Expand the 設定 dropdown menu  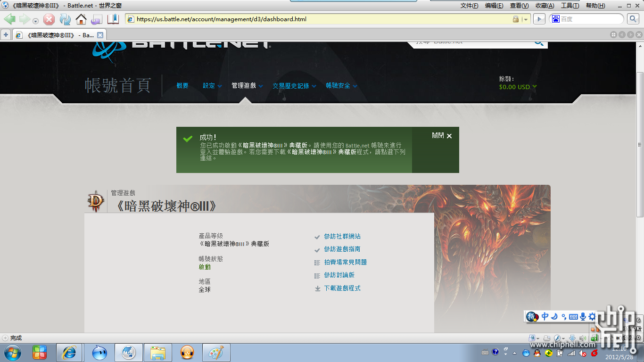pyautogui.click(x=212, y=86)
